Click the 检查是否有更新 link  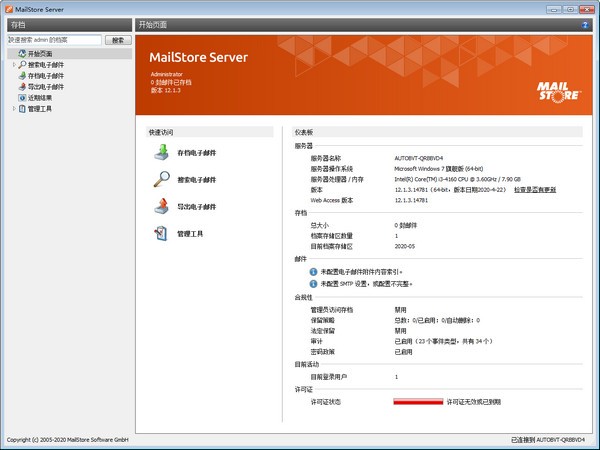(534, 189)
